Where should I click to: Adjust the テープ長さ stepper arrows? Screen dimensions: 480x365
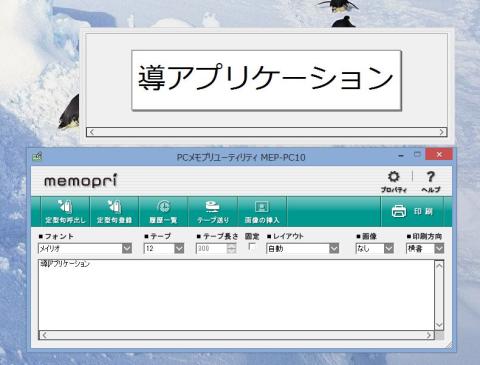pos(231,248)
